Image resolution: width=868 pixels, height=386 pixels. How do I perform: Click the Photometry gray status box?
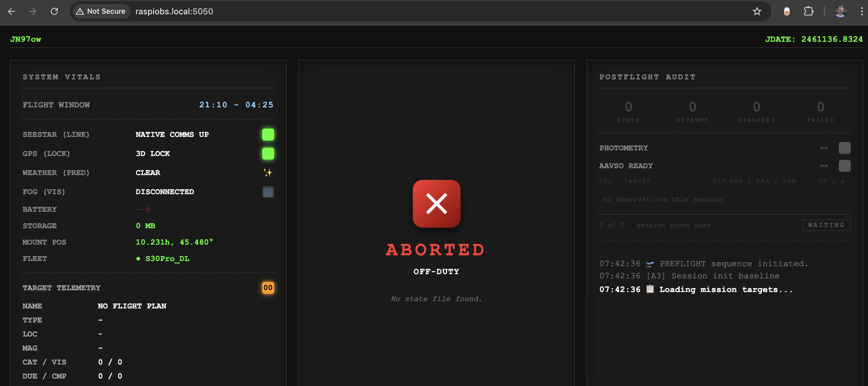click(844, 148)
